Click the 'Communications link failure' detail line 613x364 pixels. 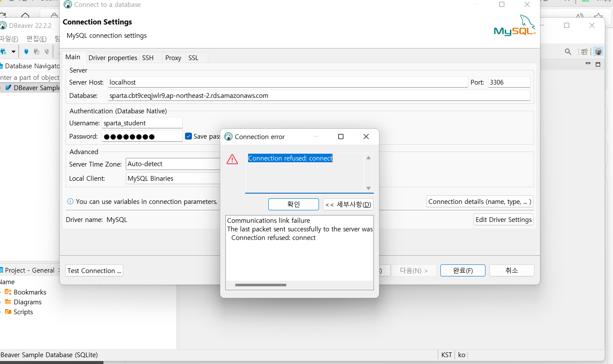point(268,221)
